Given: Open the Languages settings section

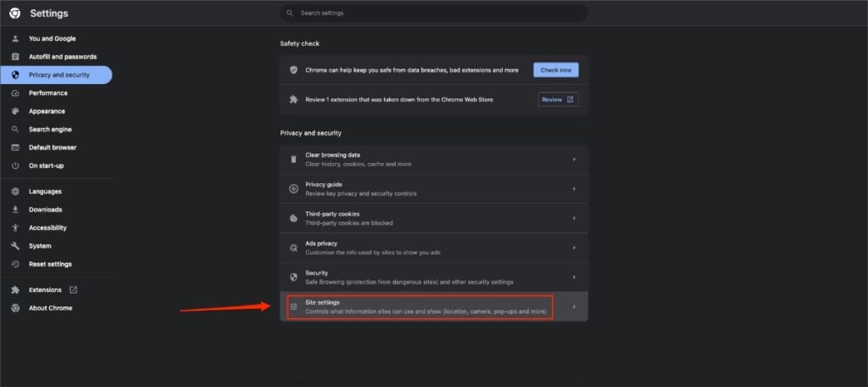Looking at the screenshot, I should pyautogui.click(x=45, y=191).
